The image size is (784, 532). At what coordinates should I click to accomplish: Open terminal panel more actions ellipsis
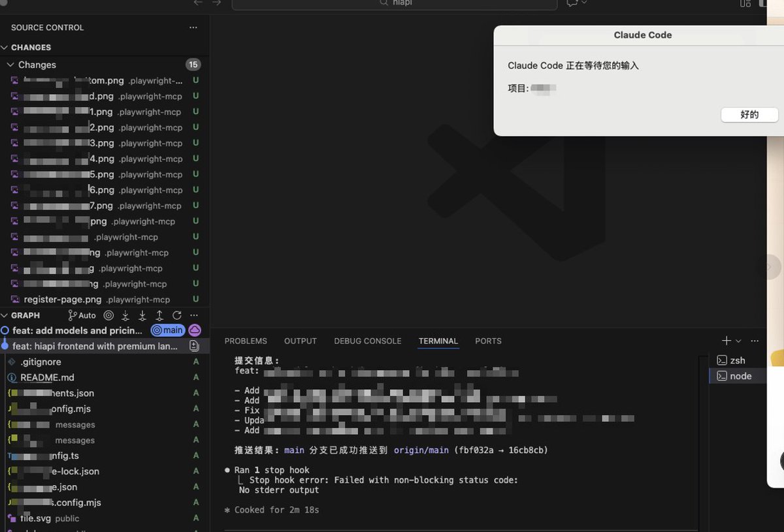click(755, 341)
